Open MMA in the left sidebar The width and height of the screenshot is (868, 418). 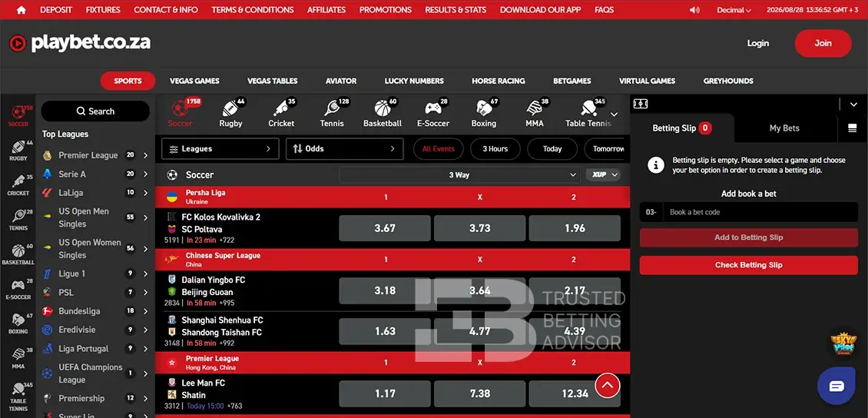coord(18,358)
